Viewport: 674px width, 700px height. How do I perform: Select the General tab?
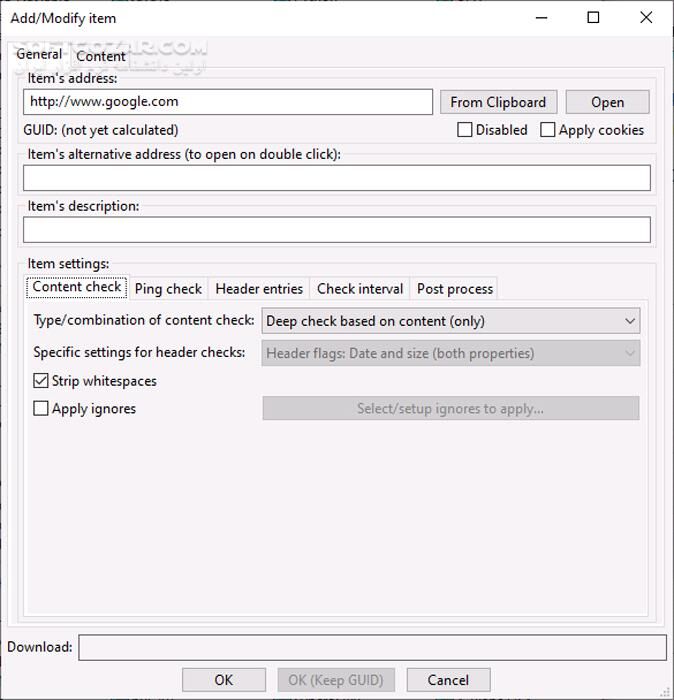click(39, 54)
